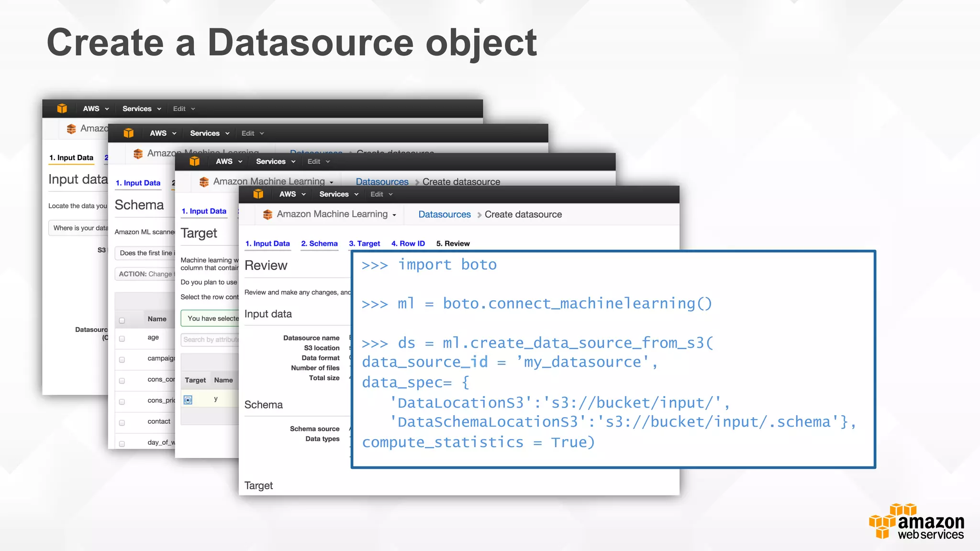Open the Does the first line dropdown
Viewport: 980px width, 551px height.
pos(145,253)
